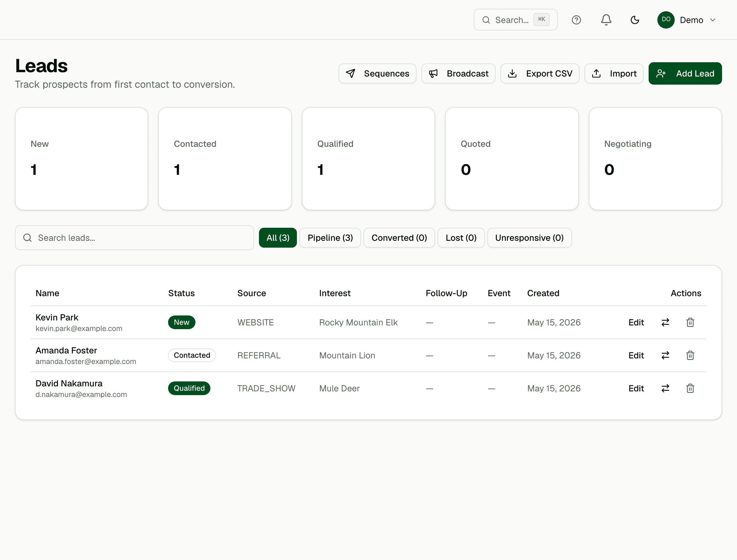Select the Lost (0) filter tab
This screenshot has width=737, height=560.
pos(461,238)
